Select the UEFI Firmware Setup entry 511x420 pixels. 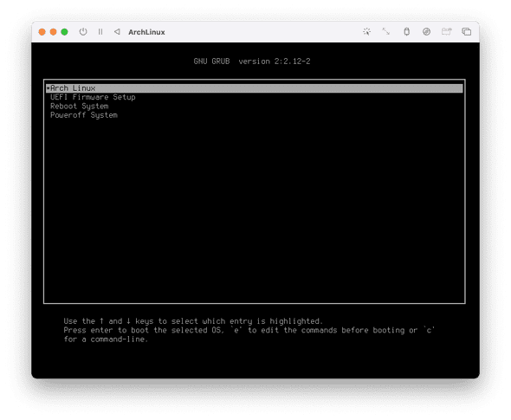pyautogui.click(x=93, y=97)
